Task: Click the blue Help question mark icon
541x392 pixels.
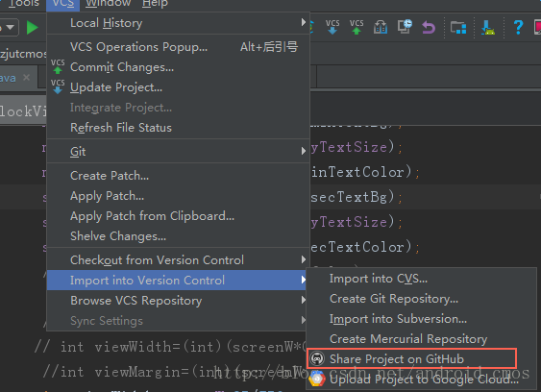Action: [x=518, y=27]
